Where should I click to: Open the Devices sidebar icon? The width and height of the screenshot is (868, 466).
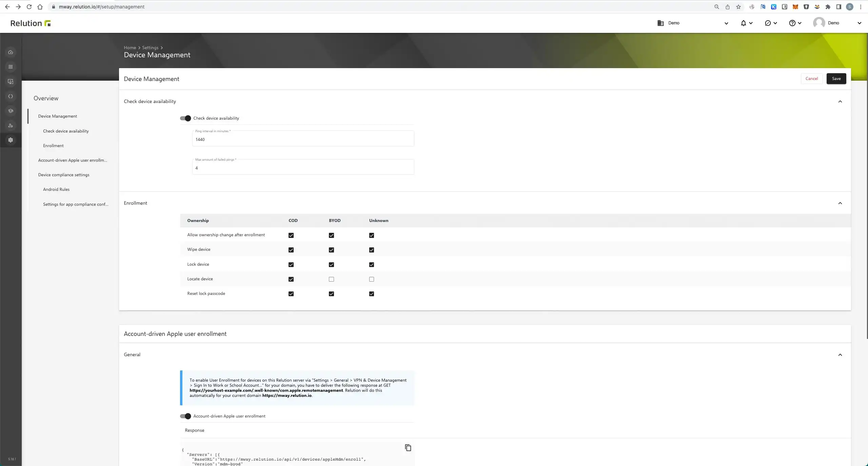click(x=11, y=82)
